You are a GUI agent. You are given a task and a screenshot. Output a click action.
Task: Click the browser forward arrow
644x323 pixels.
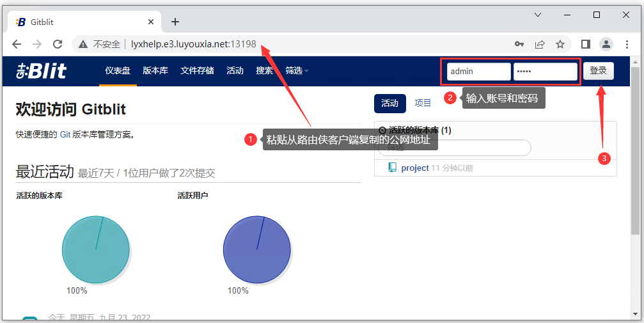[37, 44]
